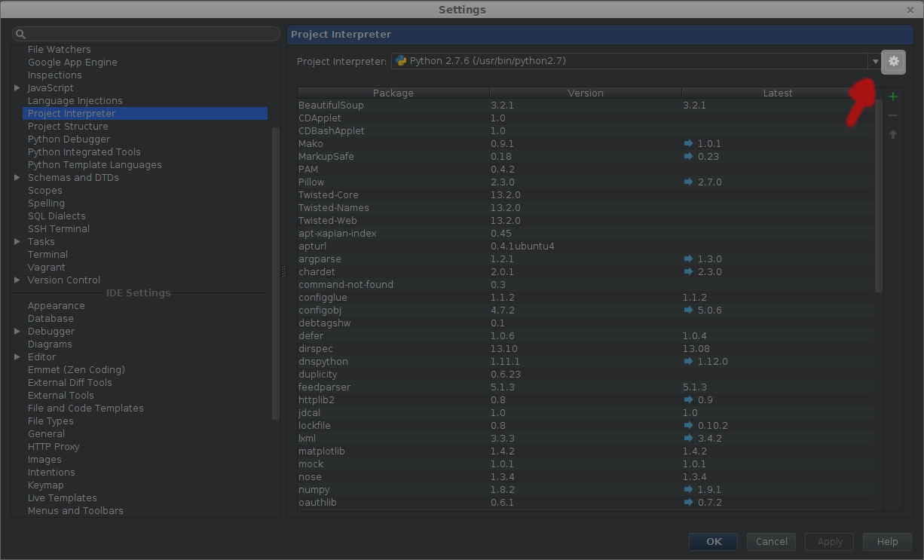This screenshot has width=924, height=560.
Task: Click the Help button
Action: (x=888, y=541)
